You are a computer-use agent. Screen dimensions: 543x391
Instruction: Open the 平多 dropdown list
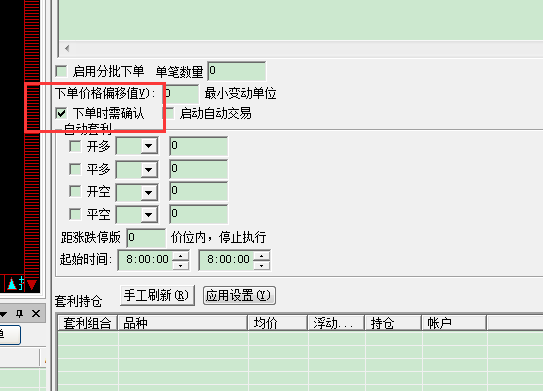pos(149,169)
